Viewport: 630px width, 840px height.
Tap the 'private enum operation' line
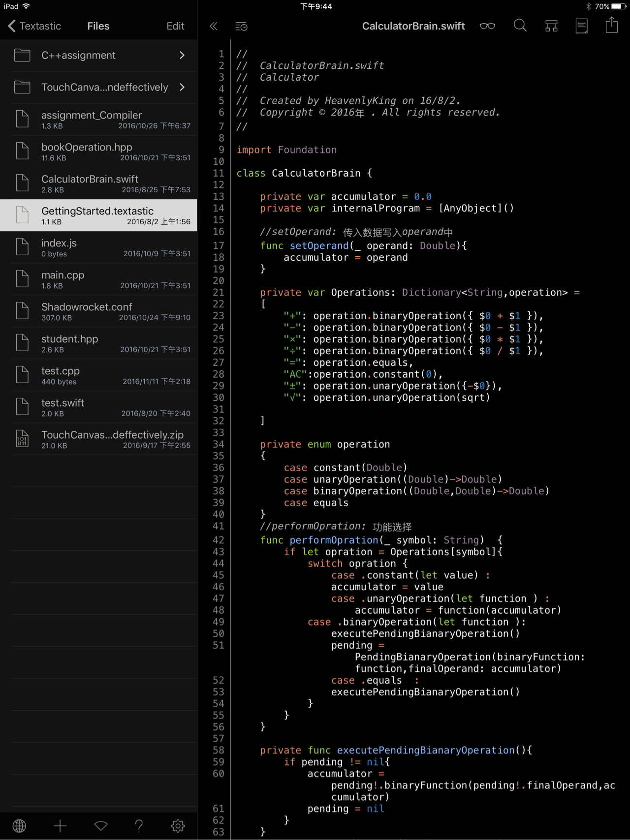click(325, 445)
